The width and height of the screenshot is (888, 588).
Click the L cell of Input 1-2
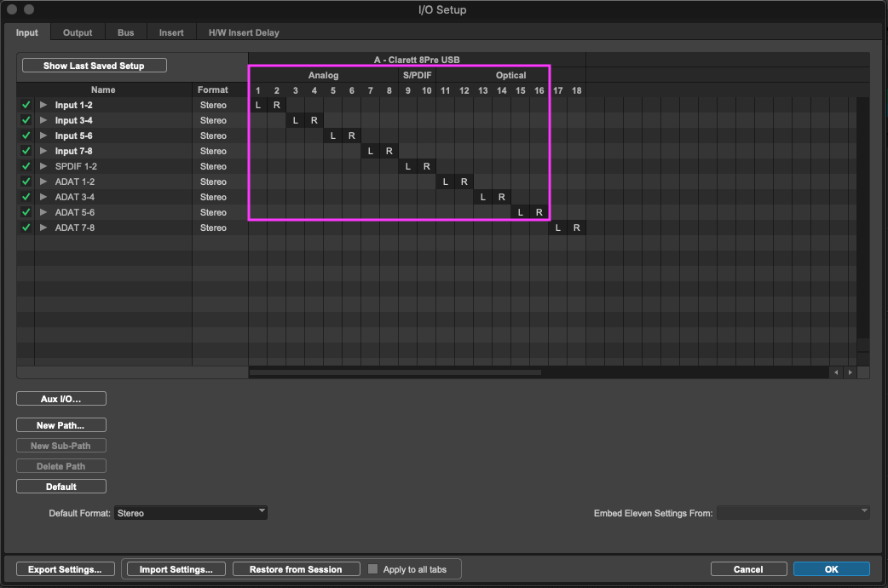257,105
